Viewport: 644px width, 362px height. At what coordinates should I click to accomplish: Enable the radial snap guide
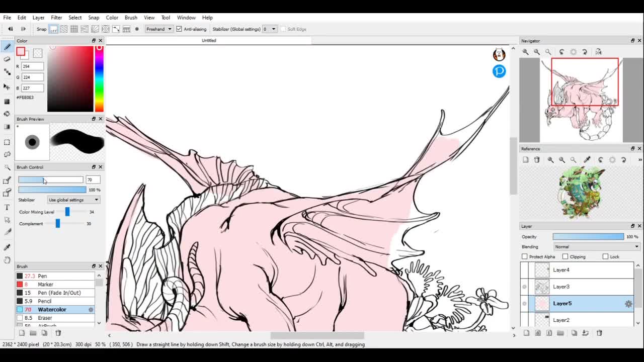pyautogui.click(x=95, y=29)
